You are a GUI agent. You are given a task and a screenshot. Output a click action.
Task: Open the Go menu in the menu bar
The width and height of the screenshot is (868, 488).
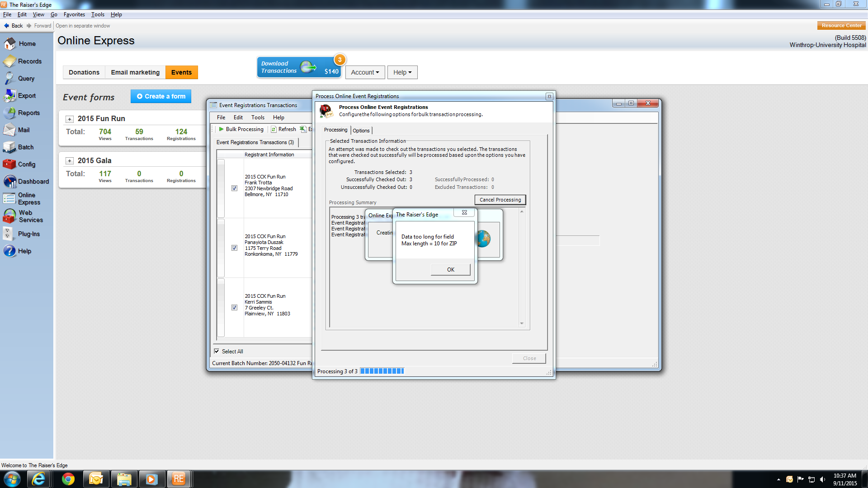tap(54, 14)
